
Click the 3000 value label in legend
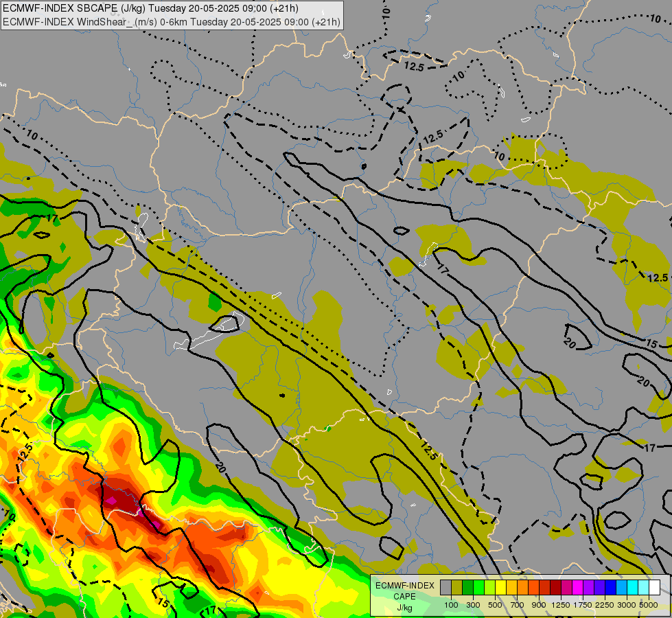click(x=627, y=605)
